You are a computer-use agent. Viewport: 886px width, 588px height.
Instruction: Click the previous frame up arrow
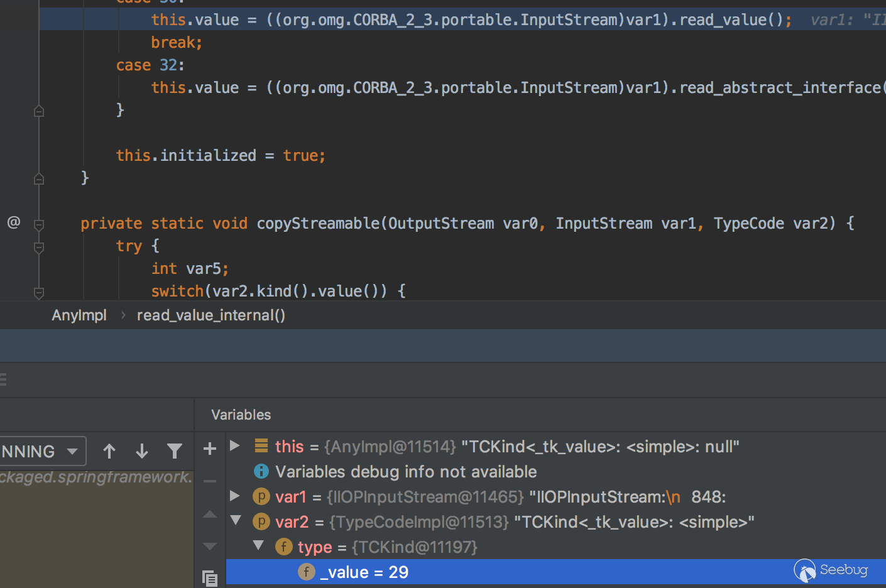click(109, 451)
